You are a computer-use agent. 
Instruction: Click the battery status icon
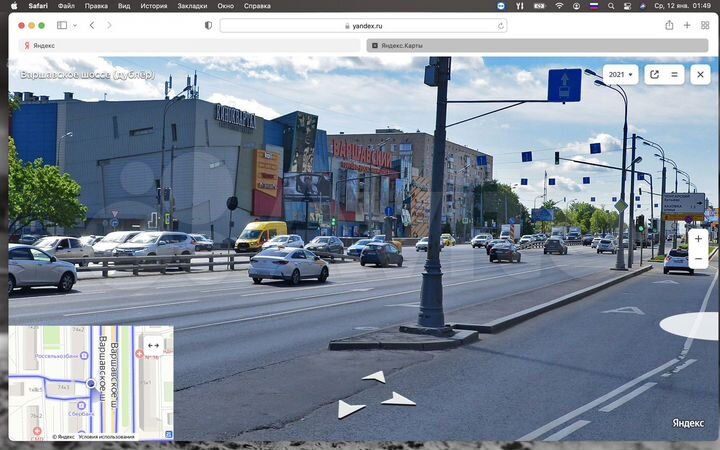click(539, 6)
